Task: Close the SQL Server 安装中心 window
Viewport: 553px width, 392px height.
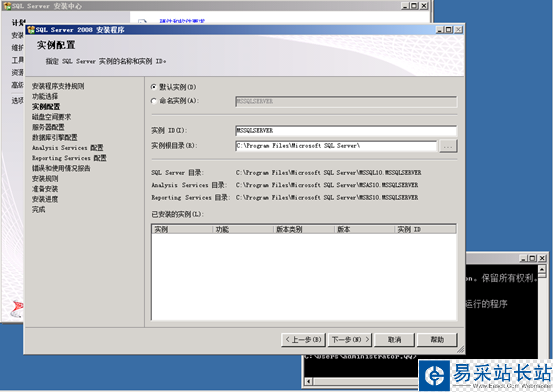Action: [x=424, y=6]
